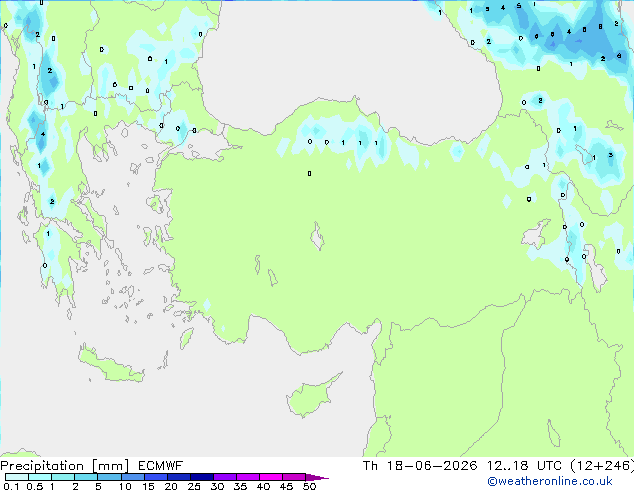Click the '30' legend scale label
The image size is (634, 490).
(217, 486)
